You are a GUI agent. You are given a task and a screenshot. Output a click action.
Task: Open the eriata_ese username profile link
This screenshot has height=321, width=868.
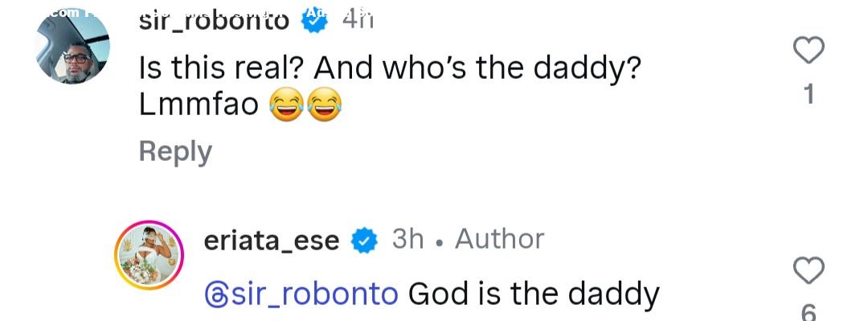272,241
